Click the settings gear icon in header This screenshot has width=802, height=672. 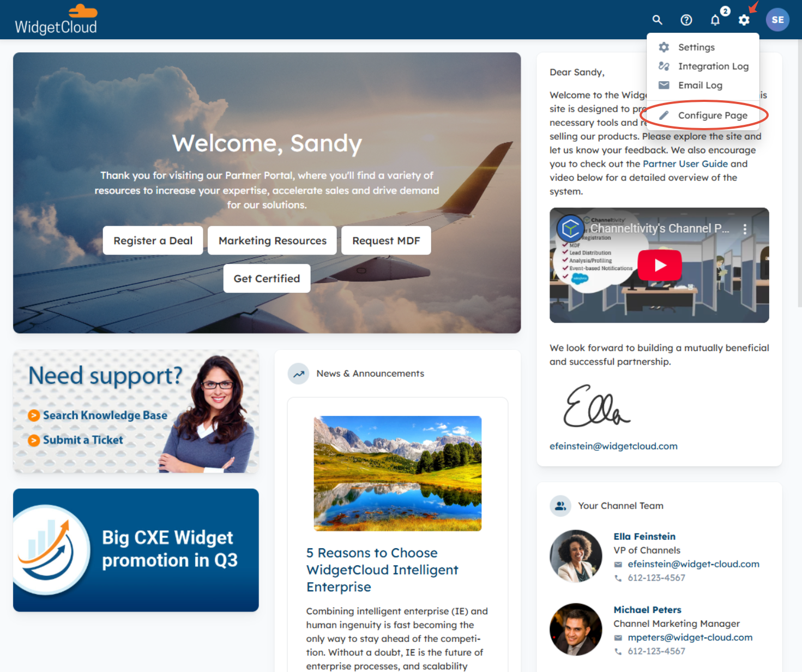744,20
